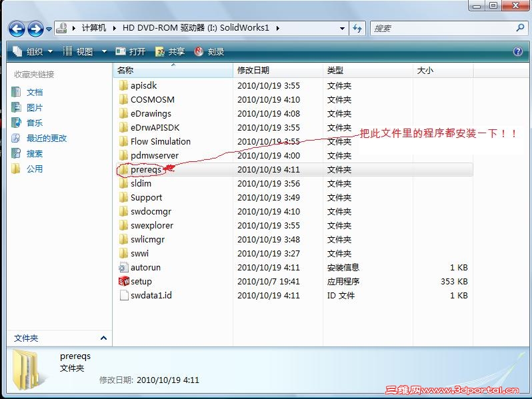
Task: Sort by 修改日期 column header
Action: pos(278,70)
